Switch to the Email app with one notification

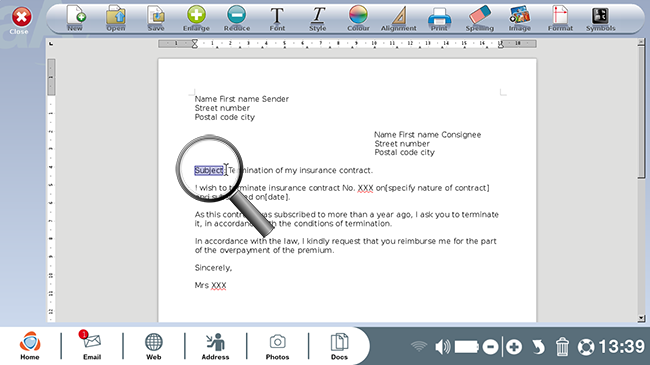click(x=92, y=345)
